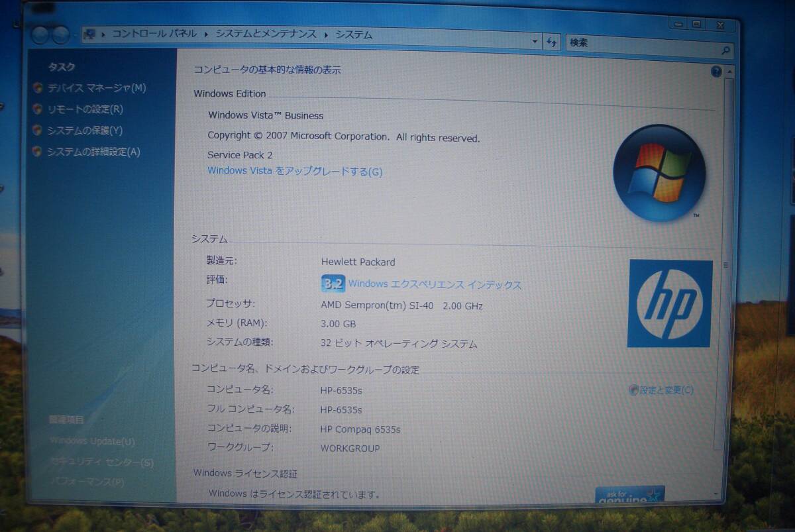795x532 pixels.
Task: Click the ask for genuine badge
Action: click(x=629, y=494)
